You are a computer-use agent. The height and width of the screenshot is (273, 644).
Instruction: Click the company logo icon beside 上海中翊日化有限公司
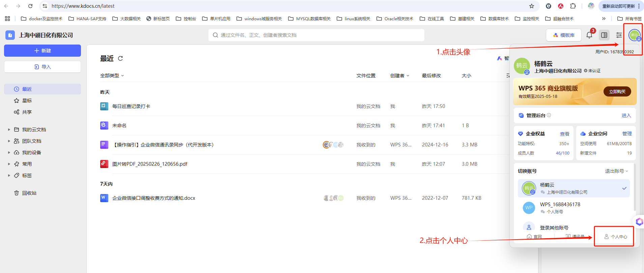coord(10,35)
